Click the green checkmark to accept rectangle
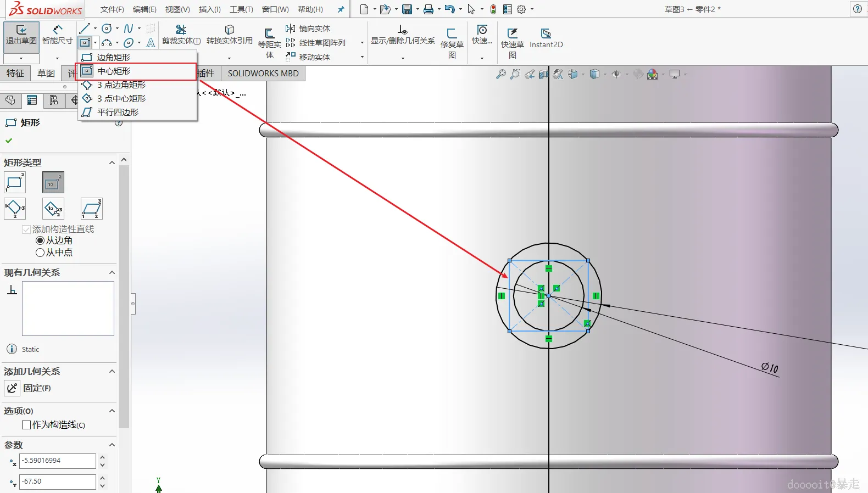Screen dimensions: 868x493 point(9,141)
